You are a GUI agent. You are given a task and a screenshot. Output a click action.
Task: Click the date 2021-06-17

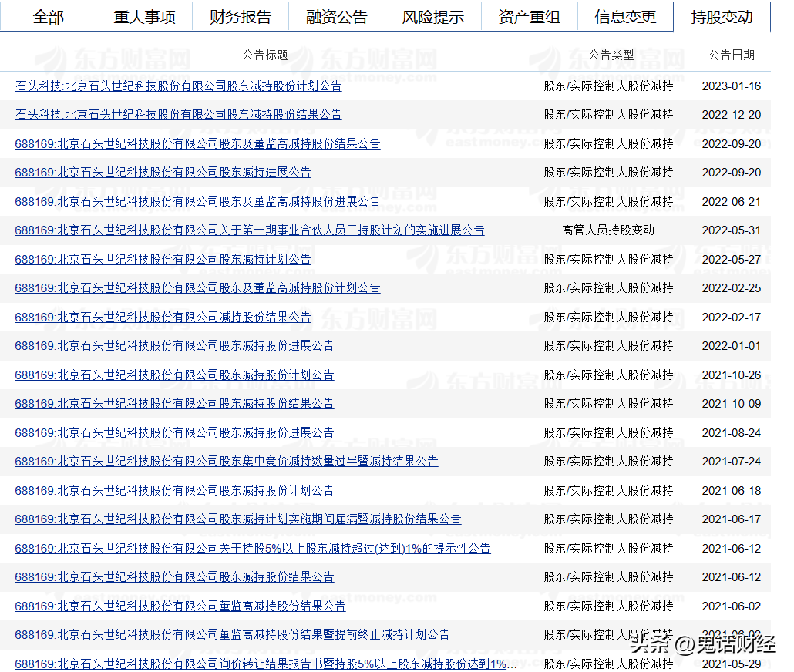(x=732, y=519)
